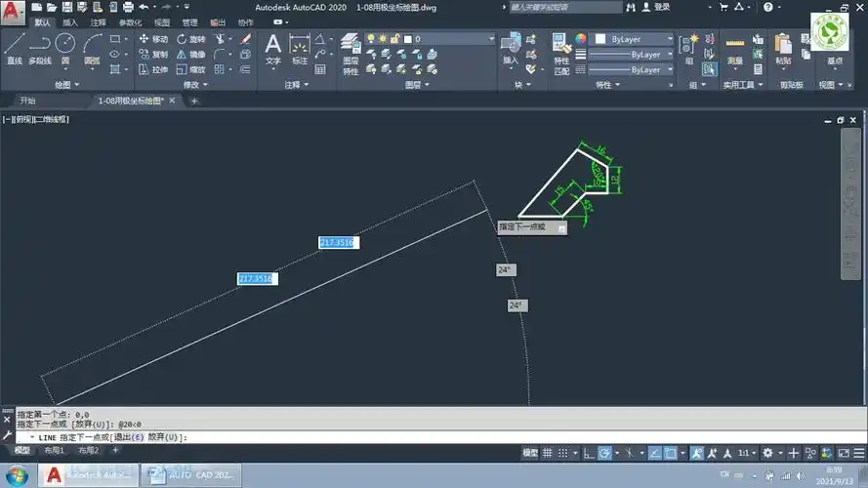This screenshot has width=868, height=488.
Task: Toggle polar tracking in status bar
Action: pyautogui.click(x=605, y=453)
